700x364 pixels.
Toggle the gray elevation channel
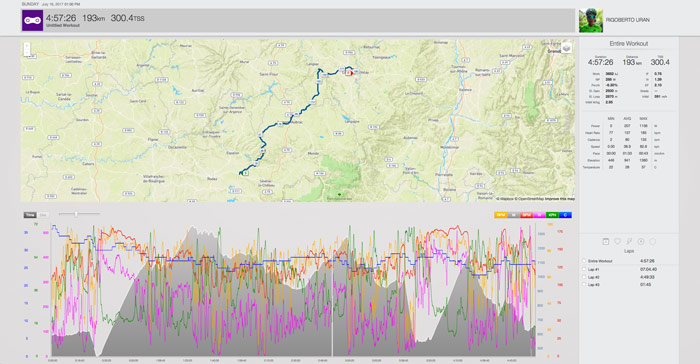pos(514,215)
